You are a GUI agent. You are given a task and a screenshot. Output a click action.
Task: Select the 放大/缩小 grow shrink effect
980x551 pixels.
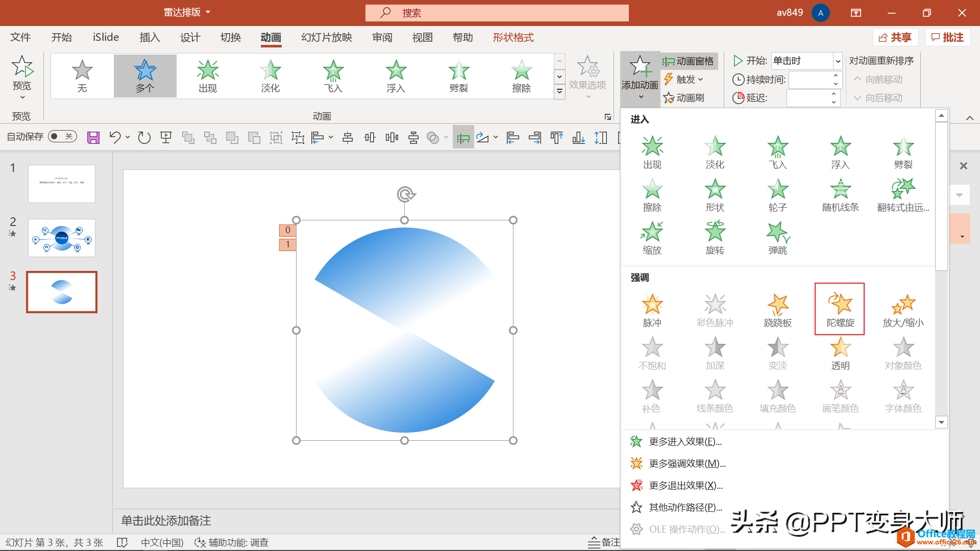[903, 310]
